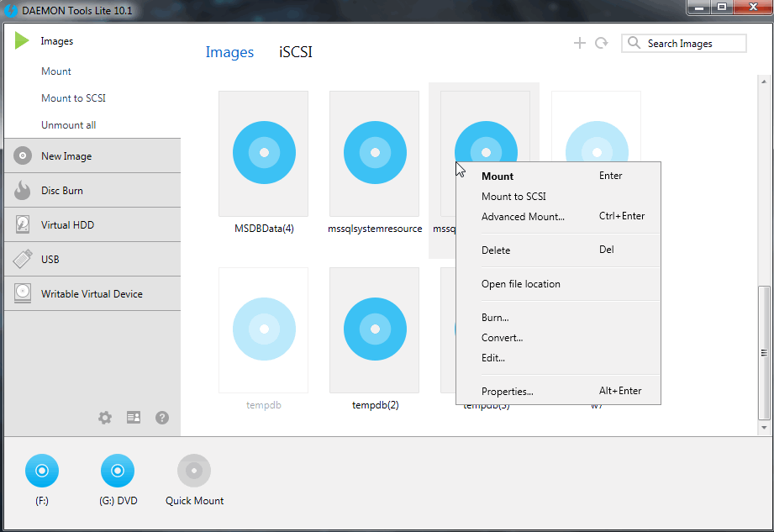
Task: Select the faded tempdb image thumbnail
Action: 264,330
